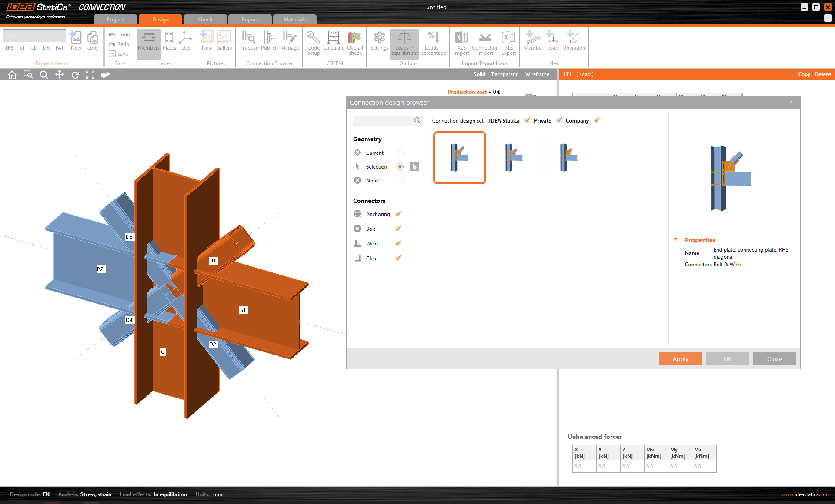
Task: Click the selection picker arrow icon
Action: 414,166
